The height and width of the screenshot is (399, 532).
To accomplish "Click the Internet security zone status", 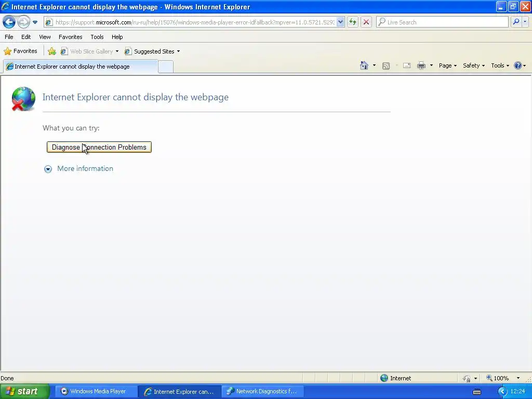I will click(395, 378).
